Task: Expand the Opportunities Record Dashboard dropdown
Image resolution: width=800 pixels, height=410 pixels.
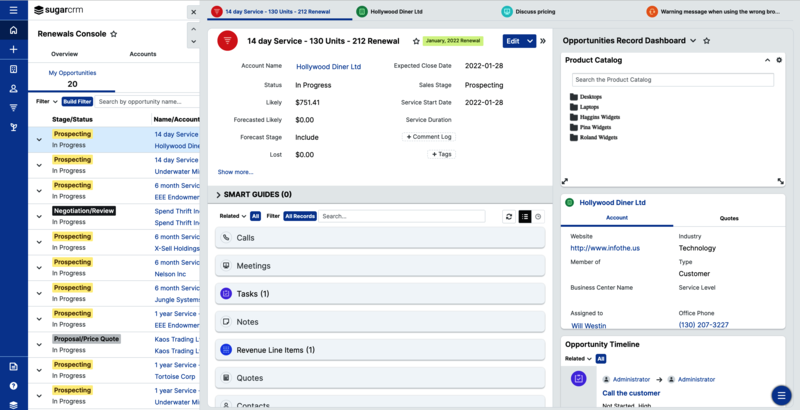Action: (x=693, y=41)
